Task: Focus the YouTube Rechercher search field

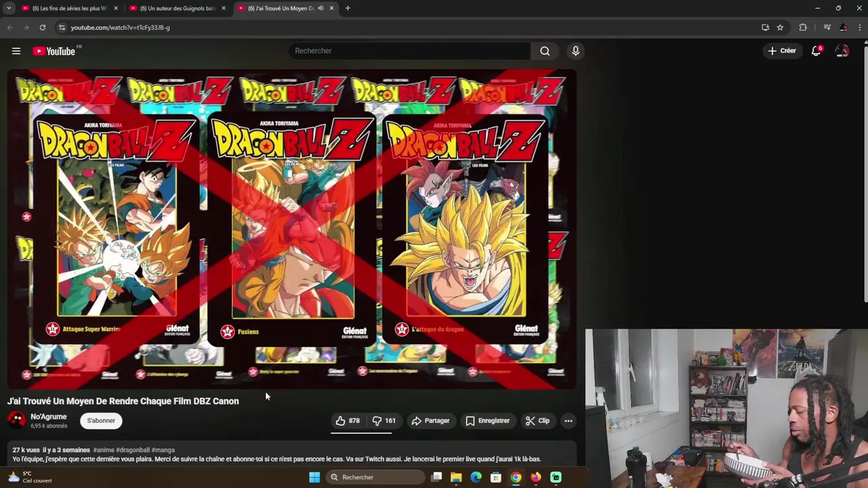Action: click(410, 51)
